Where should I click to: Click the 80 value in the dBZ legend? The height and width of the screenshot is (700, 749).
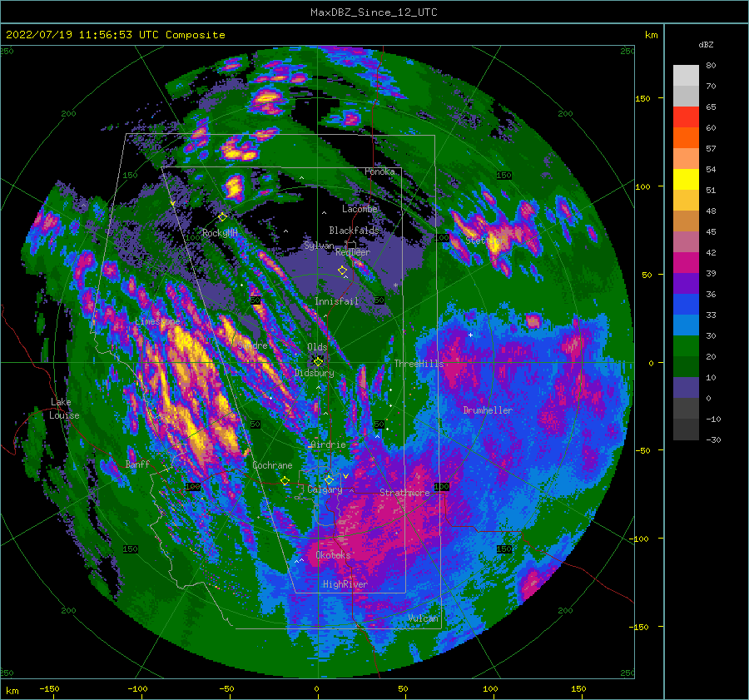[x=711, y=66]
